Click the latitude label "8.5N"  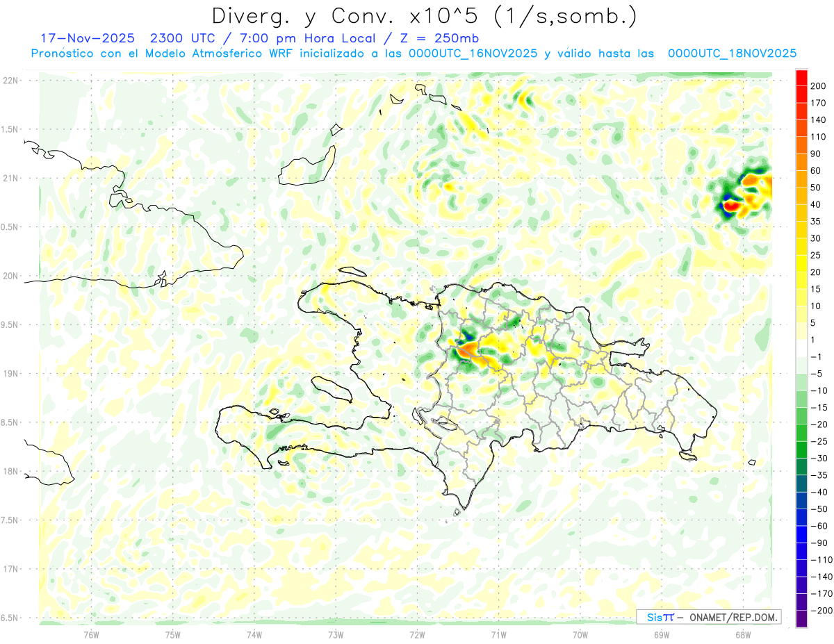tap(10, 422)
